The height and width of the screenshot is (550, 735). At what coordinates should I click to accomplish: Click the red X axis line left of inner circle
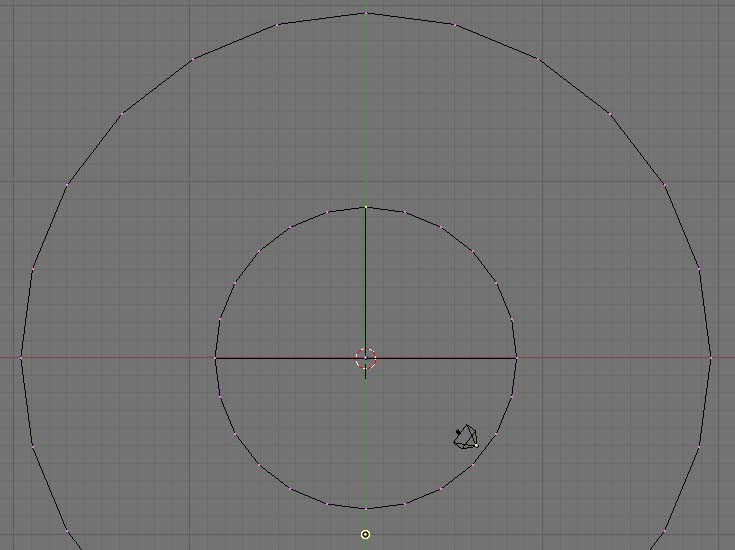(120, 357)
